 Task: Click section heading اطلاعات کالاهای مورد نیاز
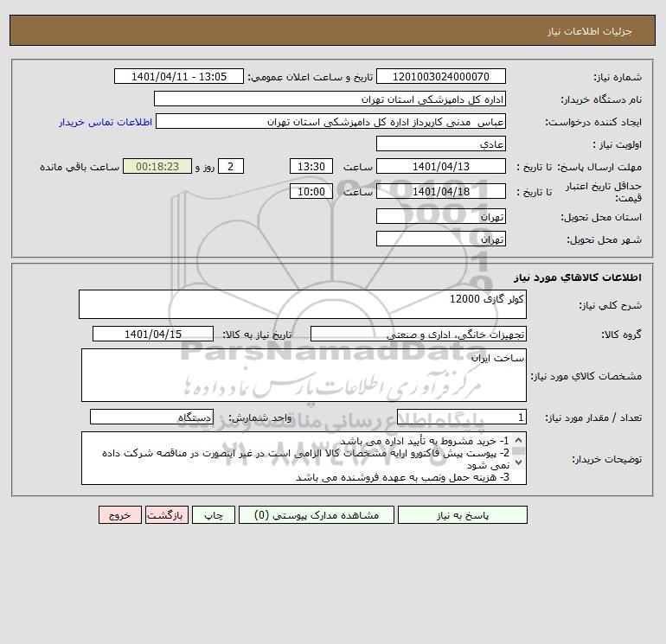pos(578,277)
